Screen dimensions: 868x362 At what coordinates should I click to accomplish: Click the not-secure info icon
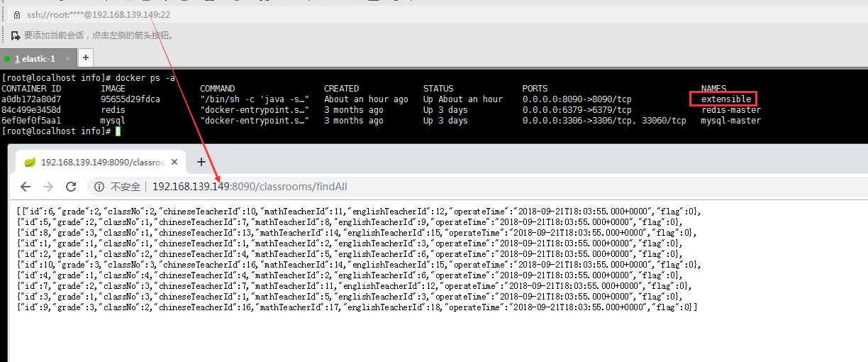coord(99,187)
